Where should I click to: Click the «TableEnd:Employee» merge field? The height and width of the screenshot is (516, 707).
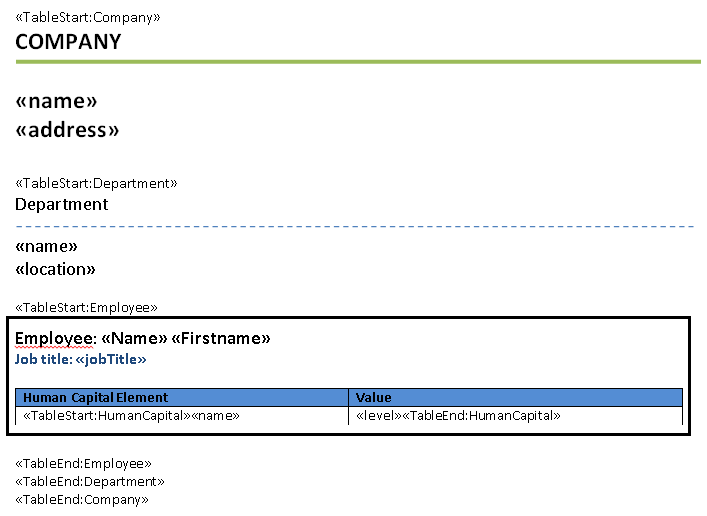coord(84,463)
